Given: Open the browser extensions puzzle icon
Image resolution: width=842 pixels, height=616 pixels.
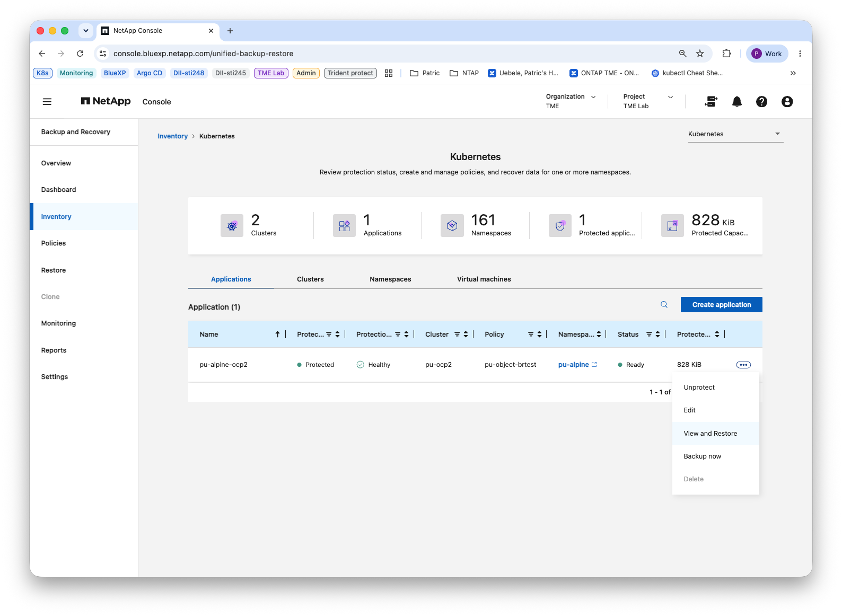Looking at the screenshot, I should pyautogui.click(x=727, y=54).
